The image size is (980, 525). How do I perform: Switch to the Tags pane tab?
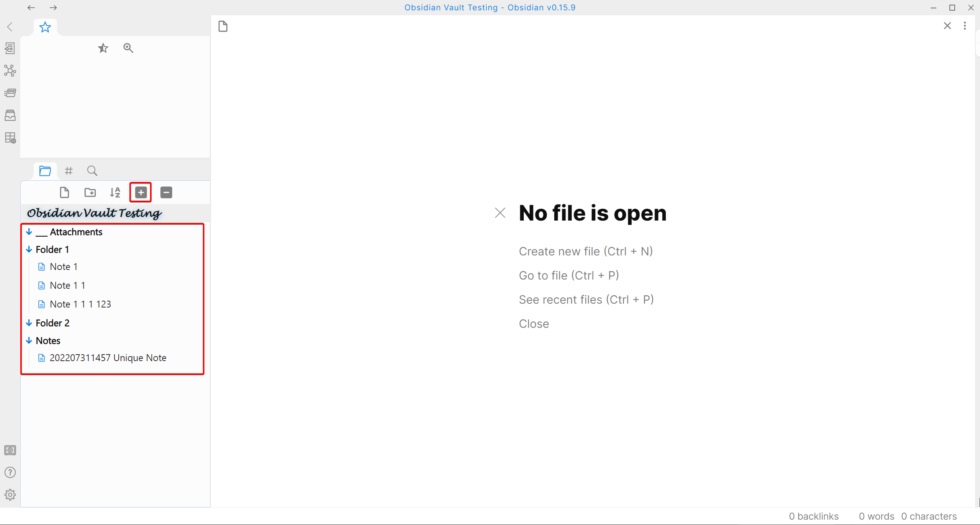pyautogui.click(x=69, y=170)
